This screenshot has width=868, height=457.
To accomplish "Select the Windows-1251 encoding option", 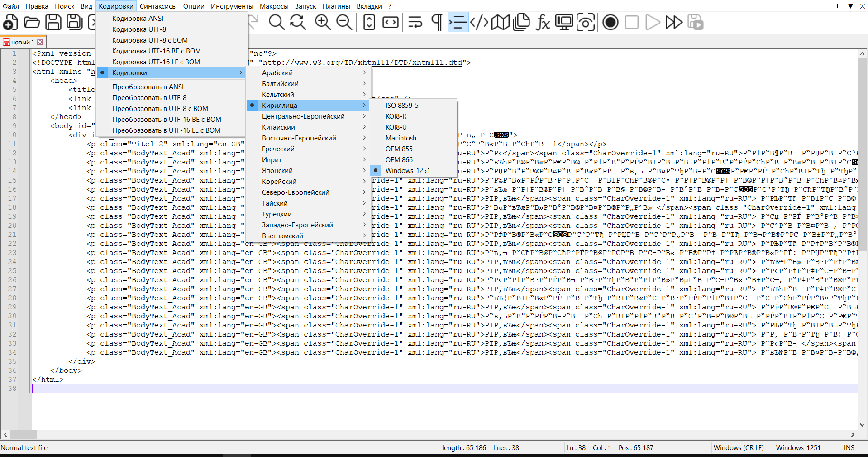I will tap(407, 171).
